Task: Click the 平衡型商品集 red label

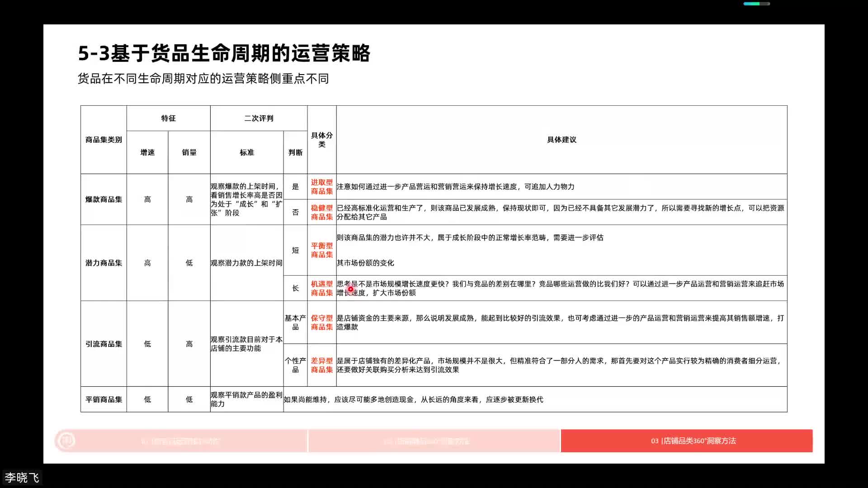Action: click(x=321, y=250)
